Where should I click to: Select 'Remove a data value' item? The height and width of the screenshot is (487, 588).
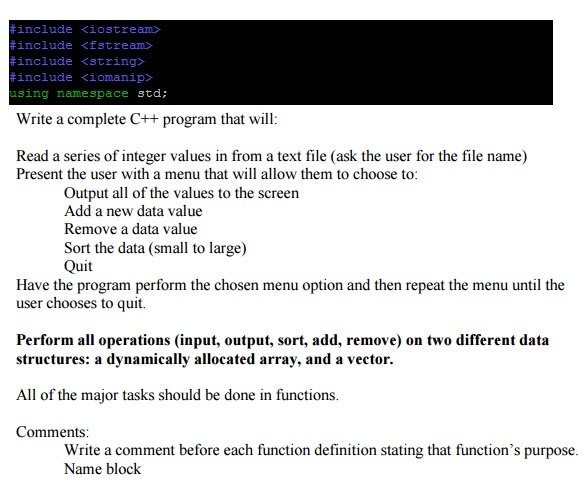(130, 229)
